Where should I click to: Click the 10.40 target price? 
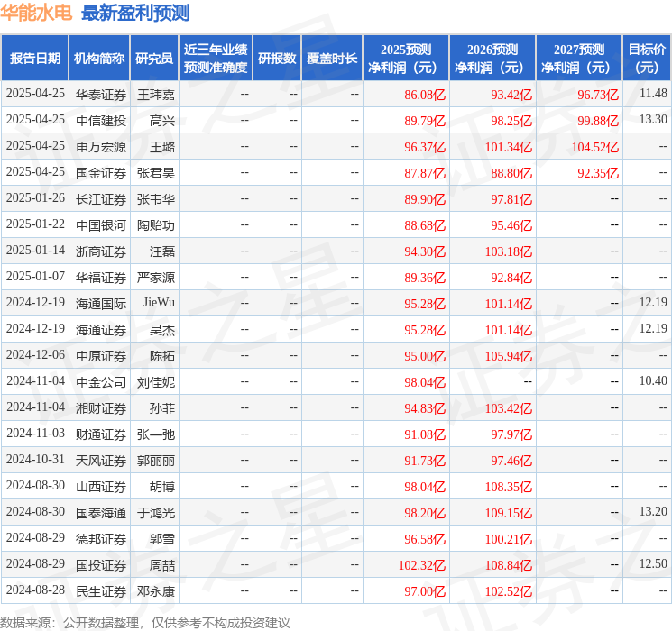click(x=653, y=380)
